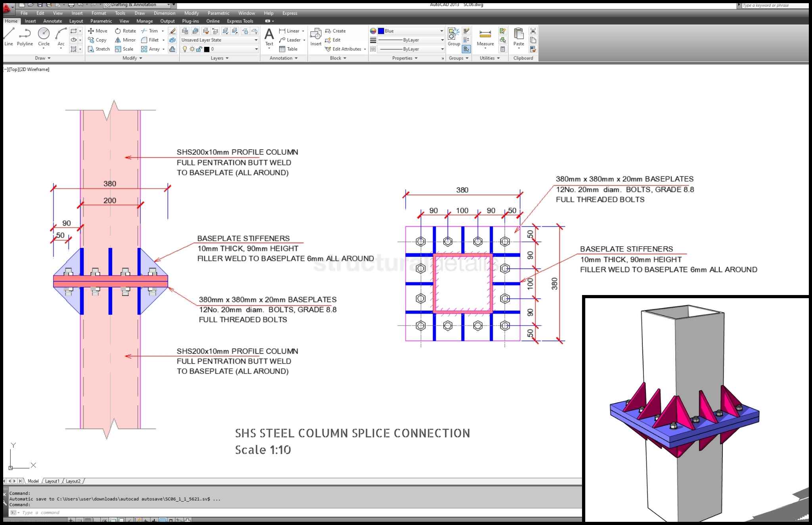
Task: Switch to the Layout1 tab
Action: [x=52, y=481]
